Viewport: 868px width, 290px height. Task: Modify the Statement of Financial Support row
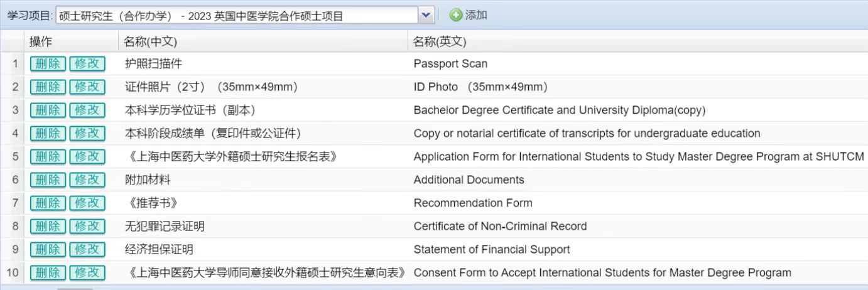click(x=87, y=249)
